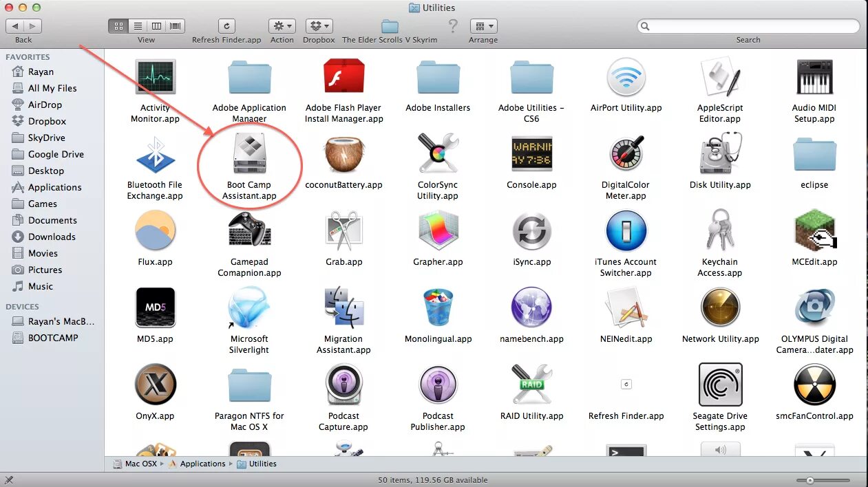Viewport: 868px width, 487px height.
Task: Select OnyX.app icon
Action: coord(155,385)
